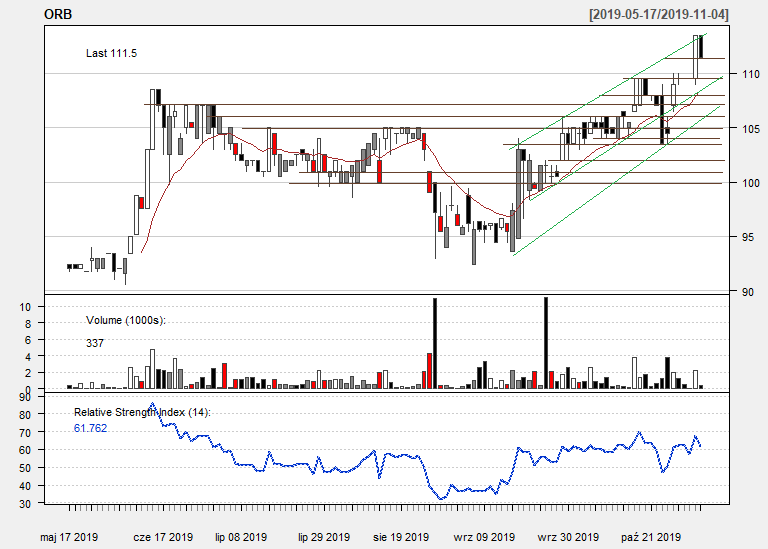Click the 'lip 29 2019' date label

(x=324, y=537)
